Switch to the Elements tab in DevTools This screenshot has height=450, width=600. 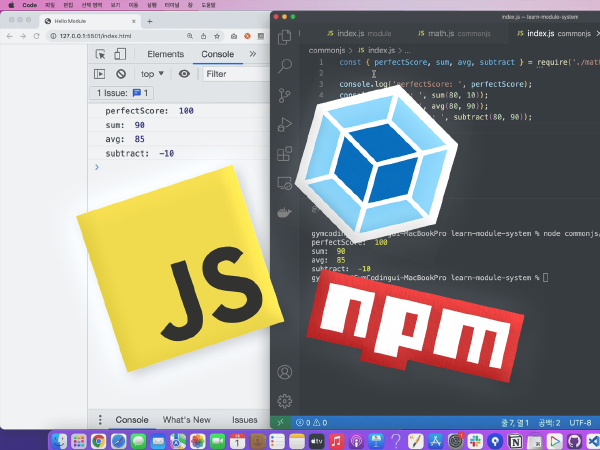165,54
